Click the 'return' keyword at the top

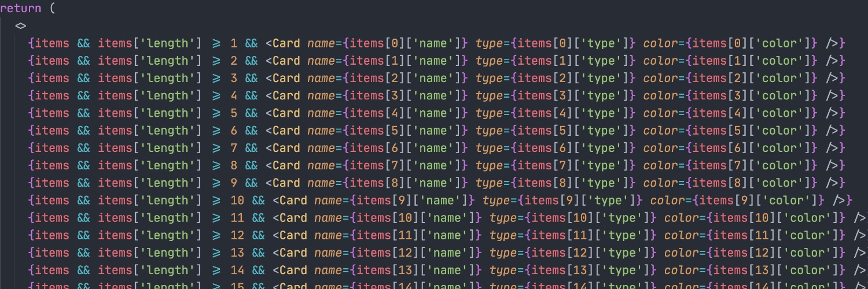pos(20,8)
